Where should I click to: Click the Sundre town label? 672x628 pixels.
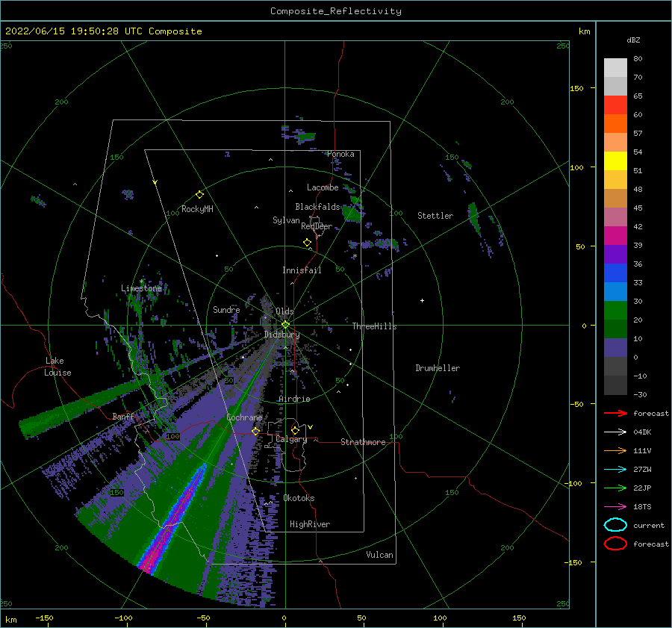226,309
